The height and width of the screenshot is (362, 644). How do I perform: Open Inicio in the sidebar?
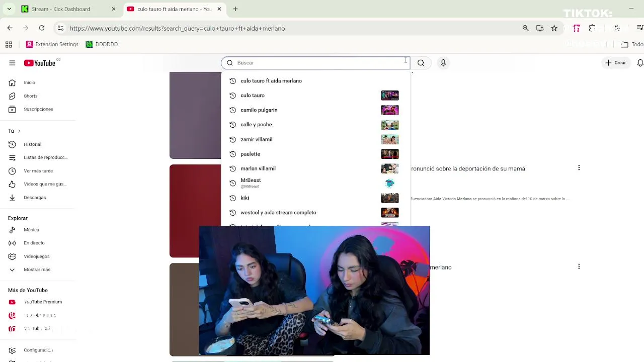(30, 82)
